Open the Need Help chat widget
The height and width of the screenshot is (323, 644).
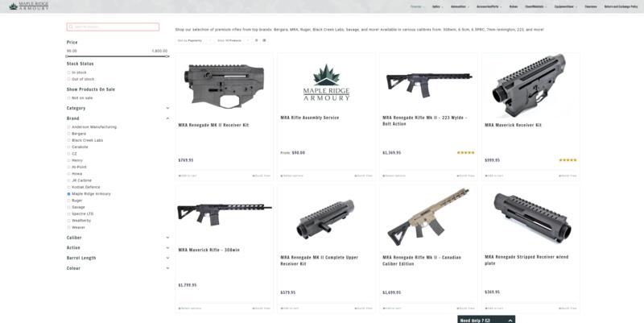pyautogui.click(x=486, y=320)
